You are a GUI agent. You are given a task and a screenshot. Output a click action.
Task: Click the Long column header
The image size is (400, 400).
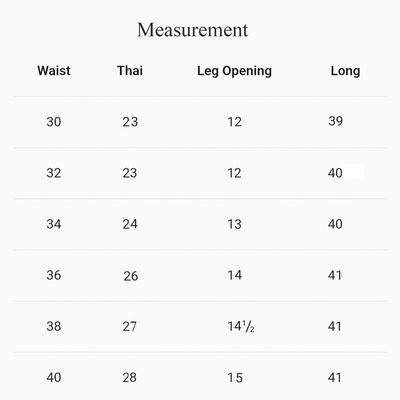[x=345, y=71]
